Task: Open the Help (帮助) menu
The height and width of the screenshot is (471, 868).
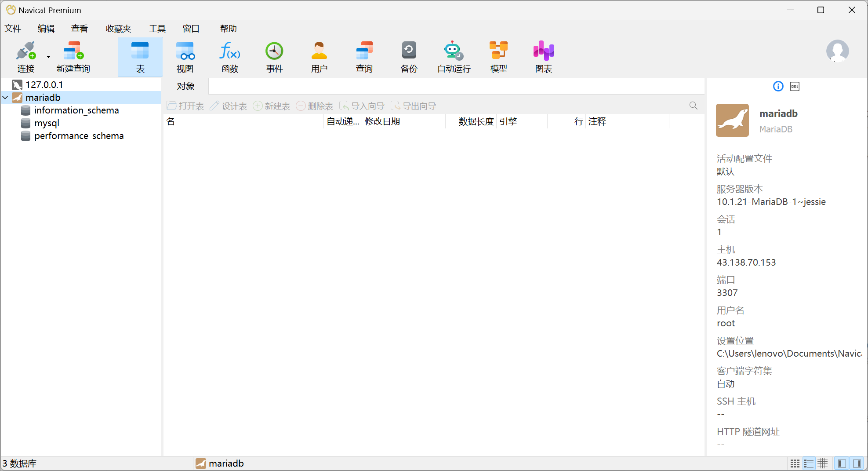Action: pos(229,29)
